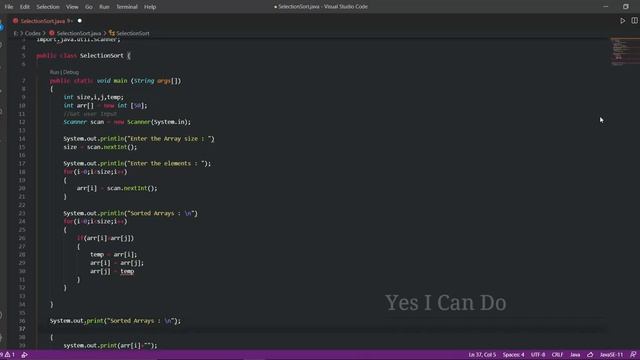
Task: Click the UTF-8 encoding indicator
Action: pyautogui.click(x=538, y=355)
